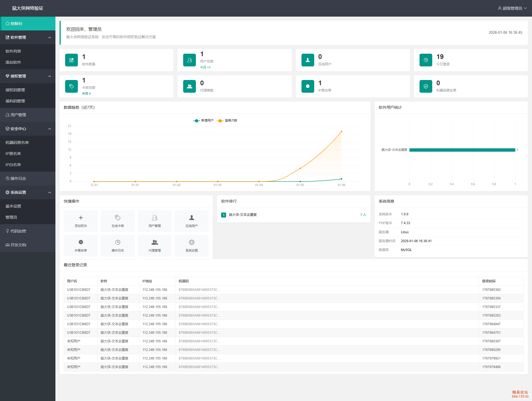Image resolution: width=532 pixels, height=401 pixels.
Task: Click the 今日登录 clock stat icon
Action: click(x=426, y=60)
